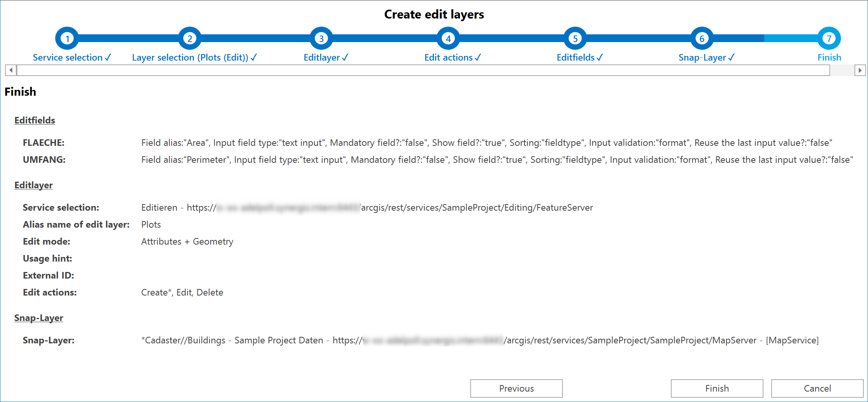Click the right stepper scroll arrow
Screen dimensions: 868x402
861,70
